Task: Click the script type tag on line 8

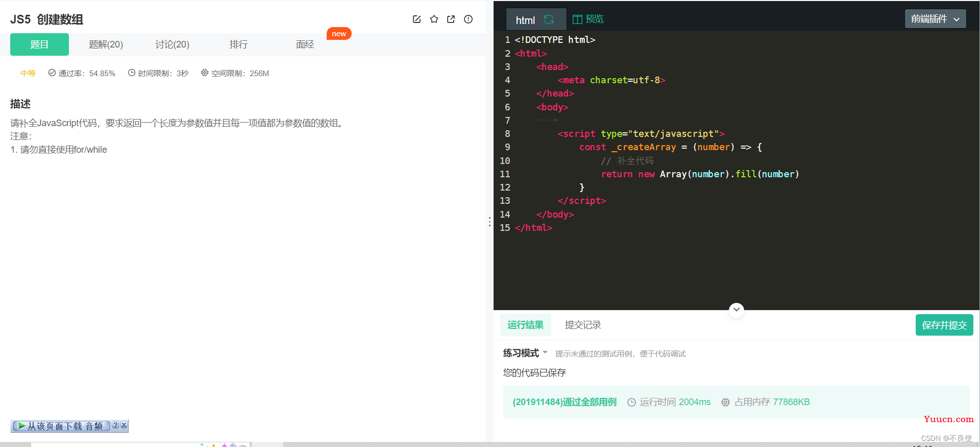Action: [641, 134]
